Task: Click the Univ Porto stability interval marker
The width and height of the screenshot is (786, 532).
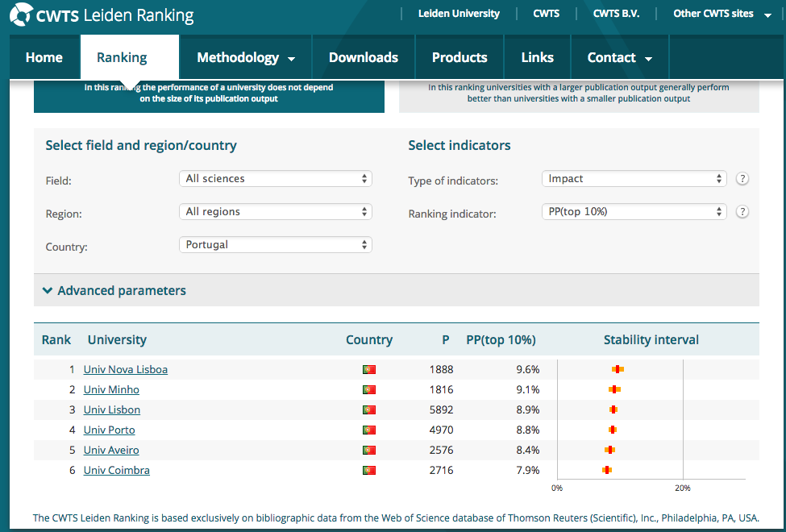Action: [x=613, y=430]
